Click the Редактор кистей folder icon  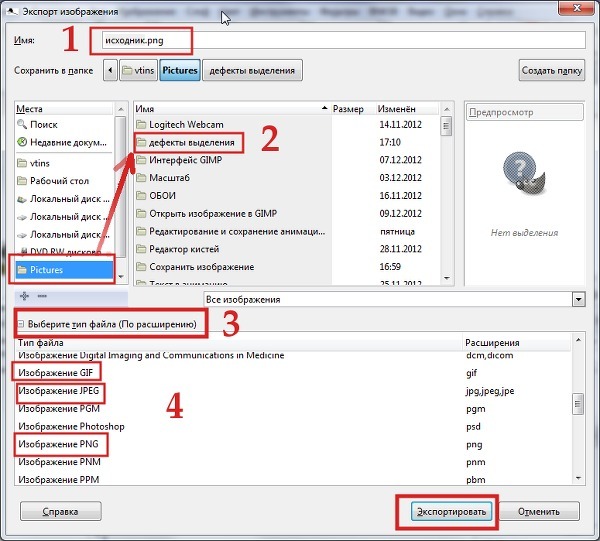coord(141,249)
